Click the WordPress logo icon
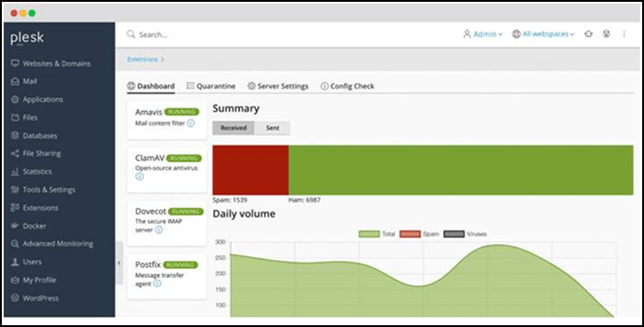This screenshot has width=644, height=327. [x=15, y=298]
